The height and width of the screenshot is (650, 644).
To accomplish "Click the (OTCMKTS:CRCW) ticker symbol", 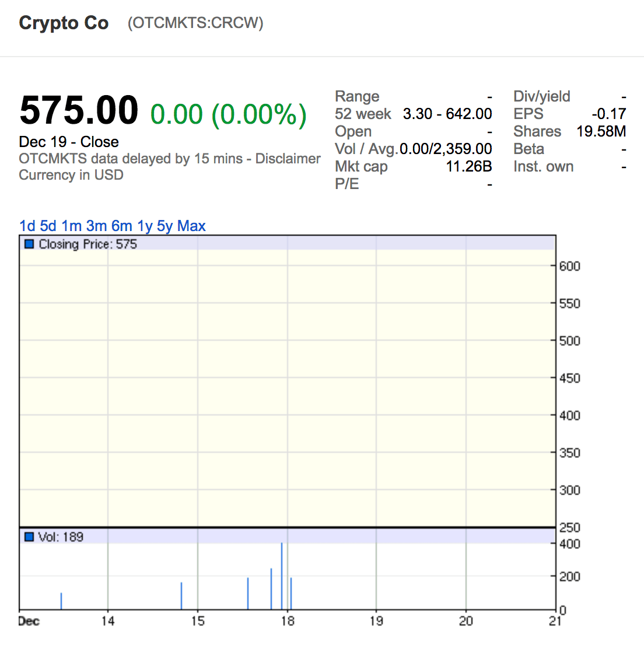I will (195, 23).
